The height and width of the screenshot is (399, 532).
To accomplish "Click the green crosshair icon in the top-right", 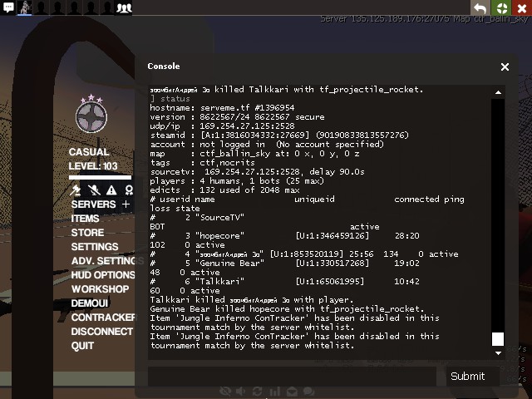I will click(x=501, y=8).
